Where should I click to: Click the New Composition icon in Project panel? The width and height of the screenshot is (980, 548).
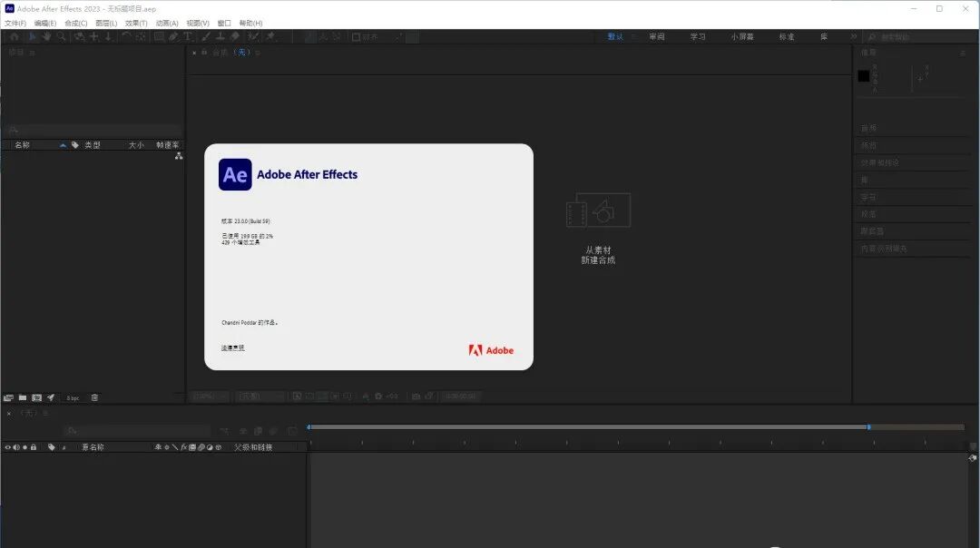coord(37,397)
